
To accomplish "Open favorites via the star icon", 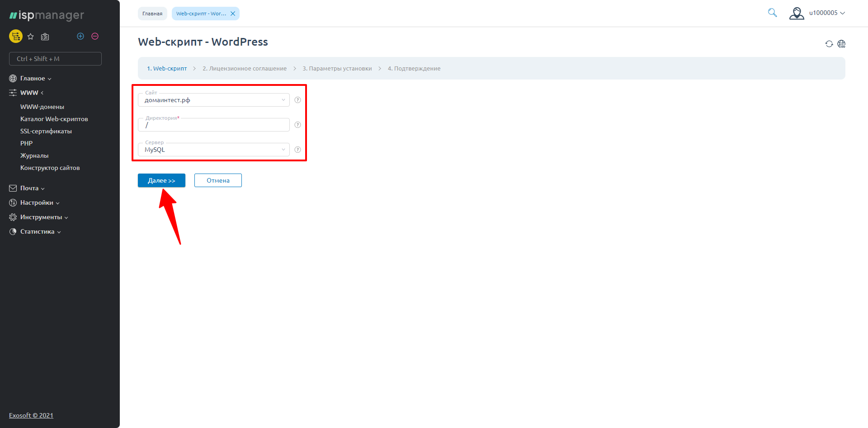I will pos(31,37).
